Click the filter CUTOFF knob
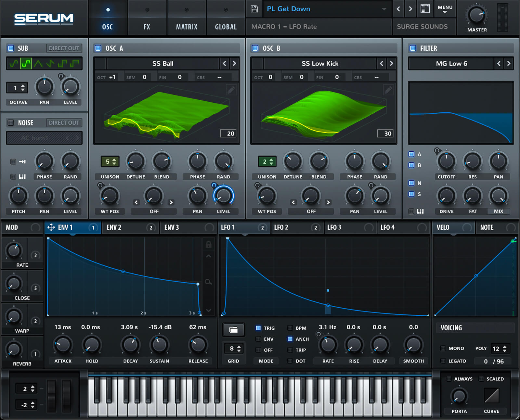The height and width of the screenshot is (420, 520). pos(446,161)
